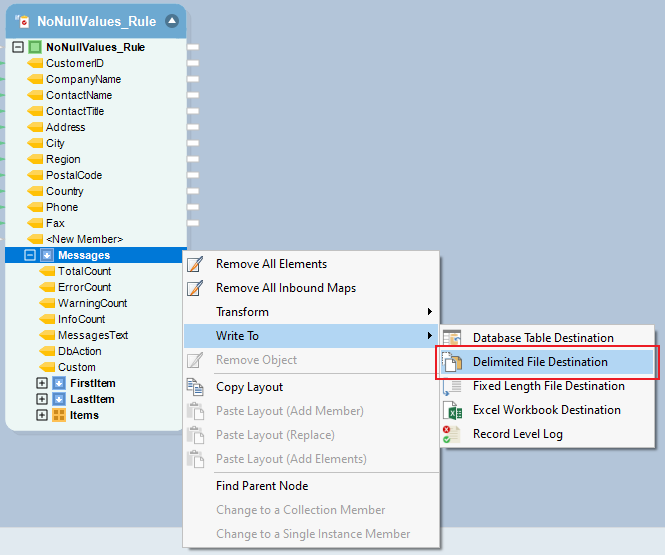The height and width of the screenshot is (555, 665).
Task: Select the TotalCount field
Action: coord(84,271)
